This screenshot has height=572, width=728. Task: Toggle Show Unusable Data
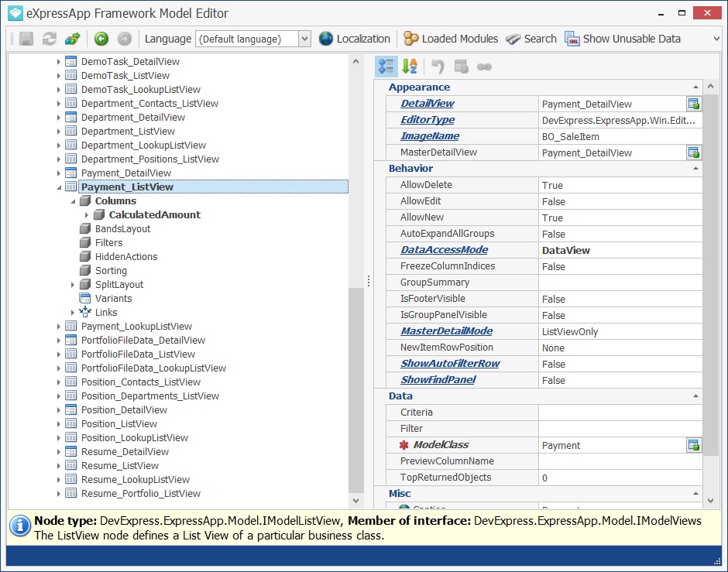click(x=623, y=39)
